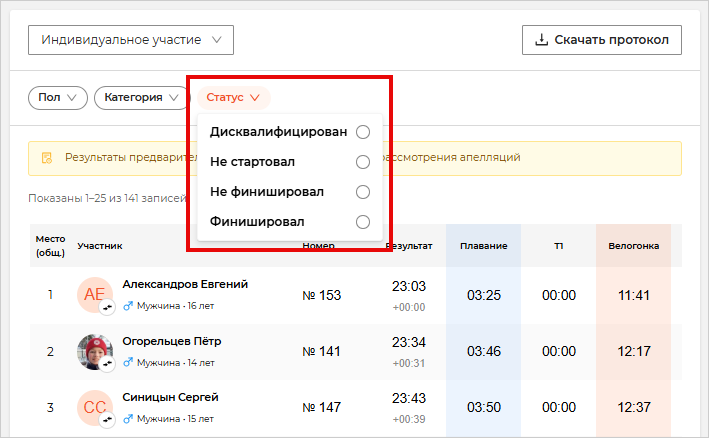Click the number № 141
This screenshot has width=709, height=438.
coord(321,351)
